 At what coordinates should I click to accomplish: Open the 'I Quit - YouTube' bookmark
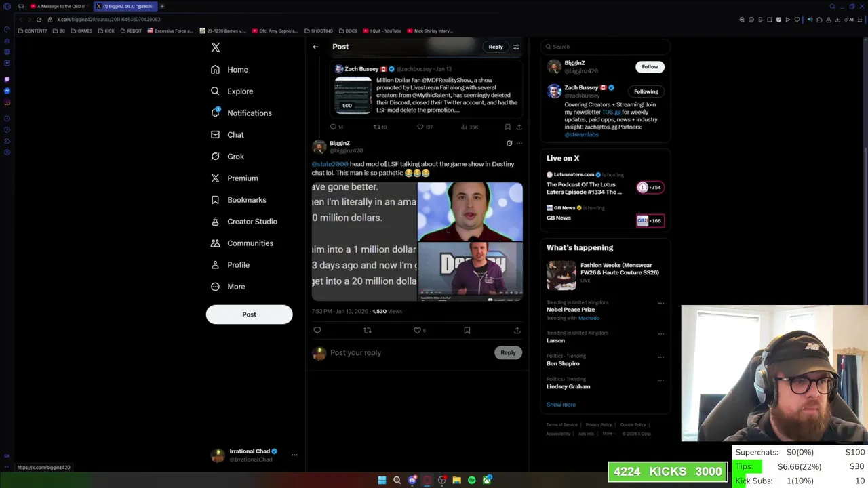(x=382, y=30)
